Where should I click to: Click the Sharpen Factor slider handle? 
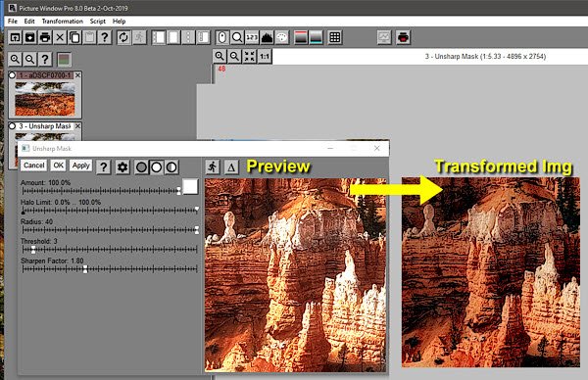(x=85, y=268)
